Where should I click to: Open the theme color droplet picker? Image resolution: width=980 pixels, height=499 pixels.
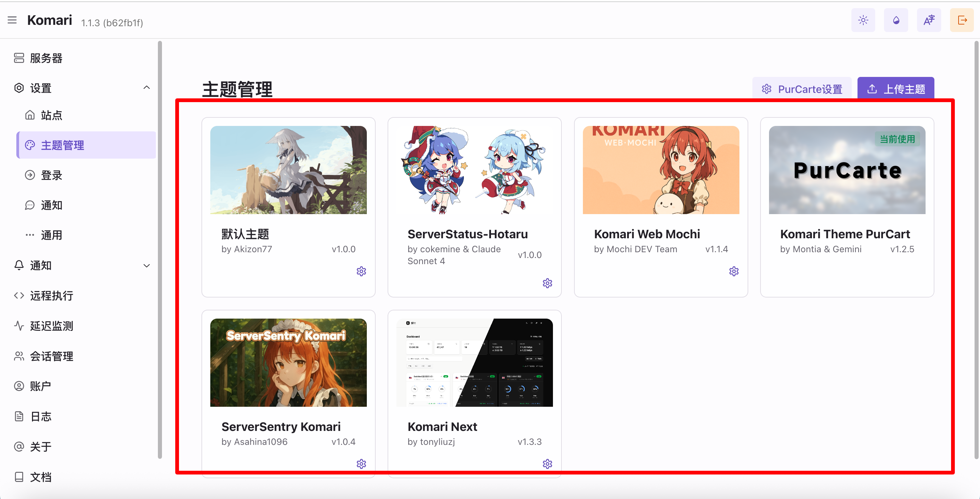(x=896, y=20)
